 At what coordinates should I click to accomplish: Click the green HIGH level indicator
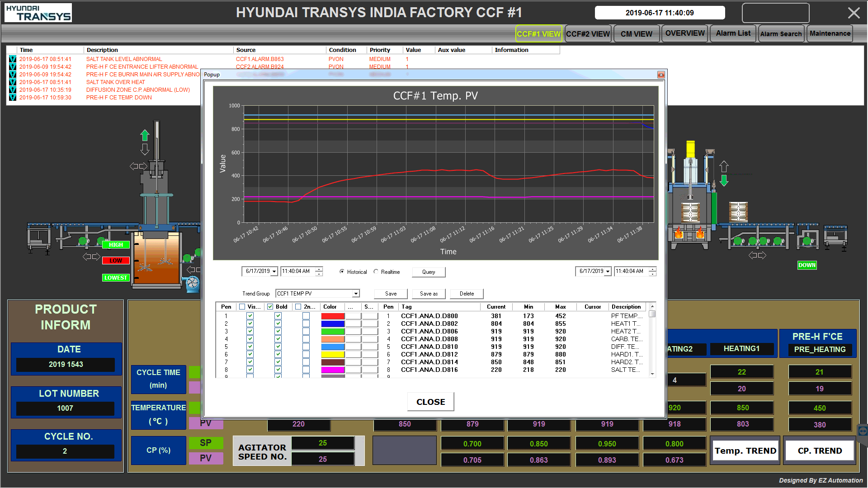click(116, 245)
